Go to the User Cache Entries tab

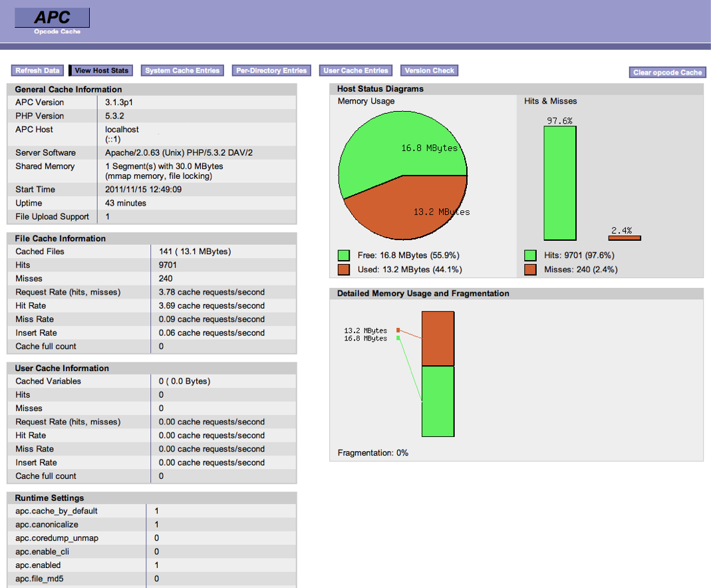(355, 71)
